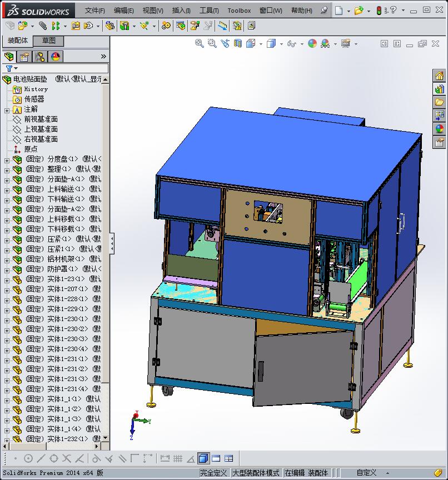
Task: Click the Move Component icon
Action: 88,26
